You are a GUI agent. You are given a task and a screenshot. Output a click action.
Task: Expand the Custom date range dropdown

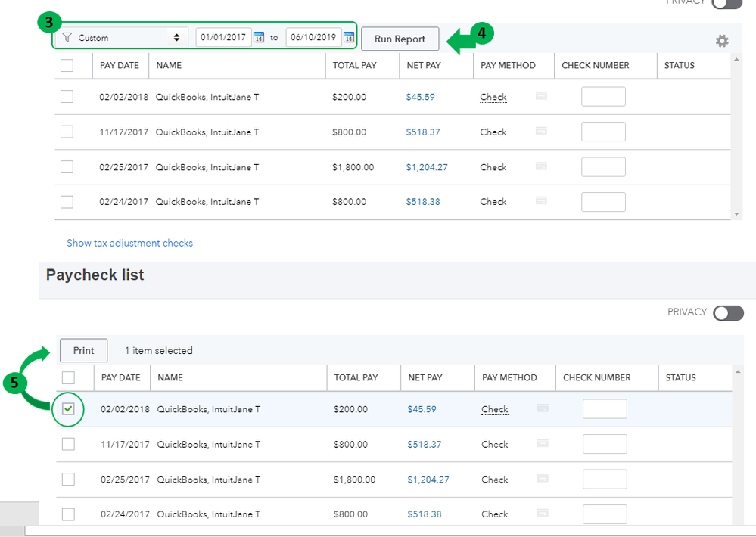click(x=123, y=37)
